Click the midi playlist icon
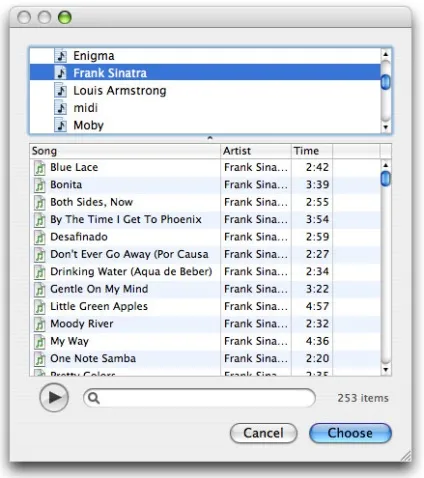Image resolution: width=424 pixels, height=478 pixels. (61, 108)
